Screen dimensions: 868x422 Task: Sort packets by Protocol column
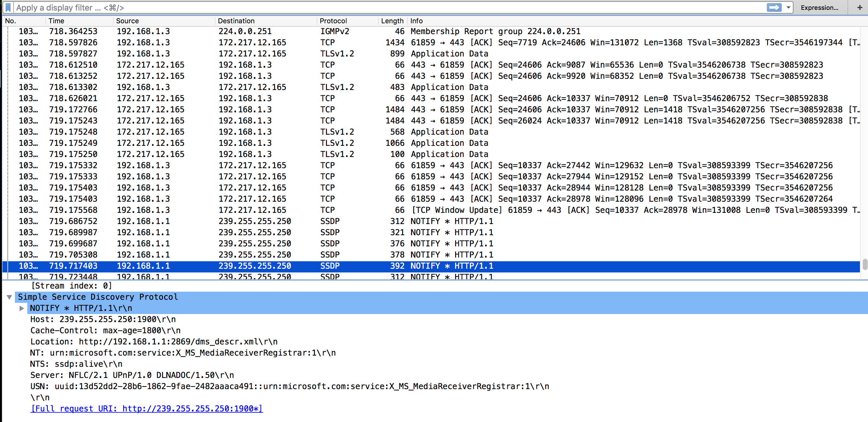[333, 21]
